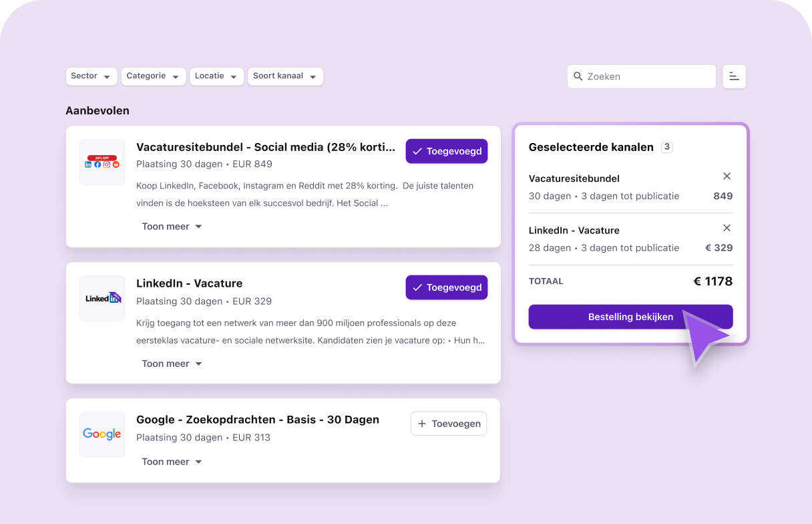The height and width of the screenshot is (524, 812).
Task: Open the Categorie filter dropdown
Action: (153, 76)
